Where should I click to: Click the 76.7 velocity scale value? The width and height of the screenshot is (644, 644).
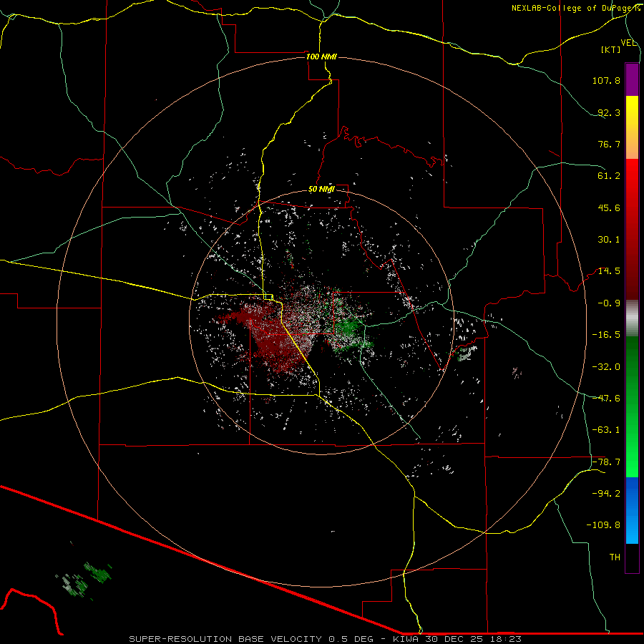coord(609,144)
